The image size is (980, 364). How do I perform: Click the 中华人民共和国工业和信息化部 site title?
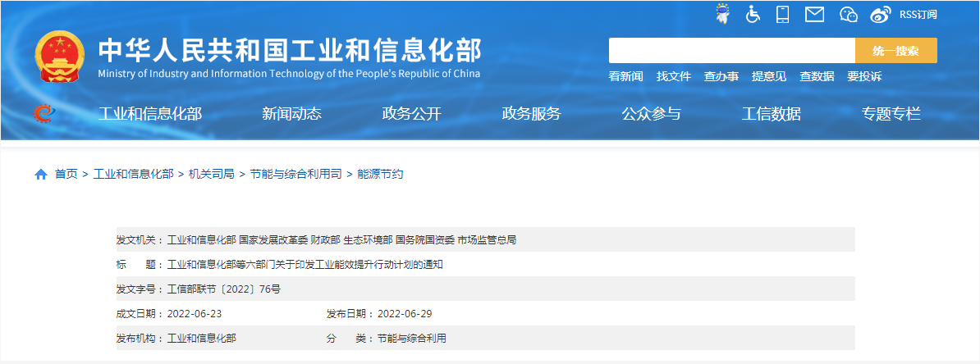[x=290, y=50]
